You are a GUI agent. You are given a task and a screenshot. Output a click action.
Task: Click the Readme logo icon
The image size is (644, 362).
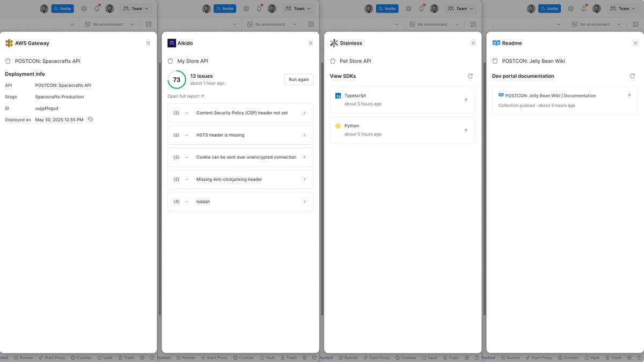tap(496, 43)
